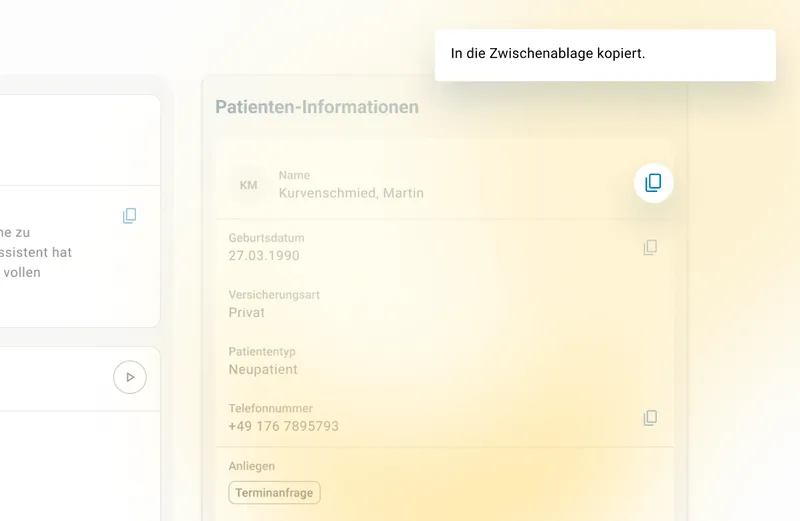Click the 'In die Zwischenablage kopiert' notification

(x=604, y=54)
